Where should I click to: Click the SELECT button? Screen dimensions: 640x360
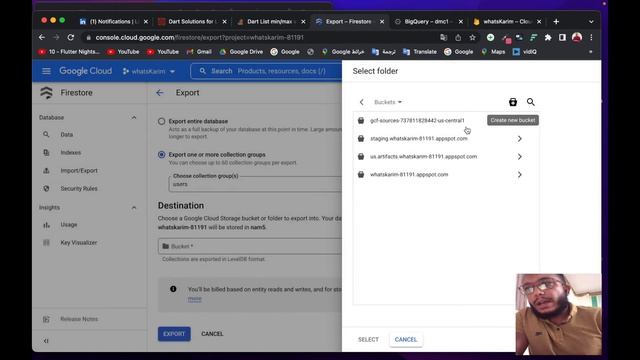(x=368, y=340)
